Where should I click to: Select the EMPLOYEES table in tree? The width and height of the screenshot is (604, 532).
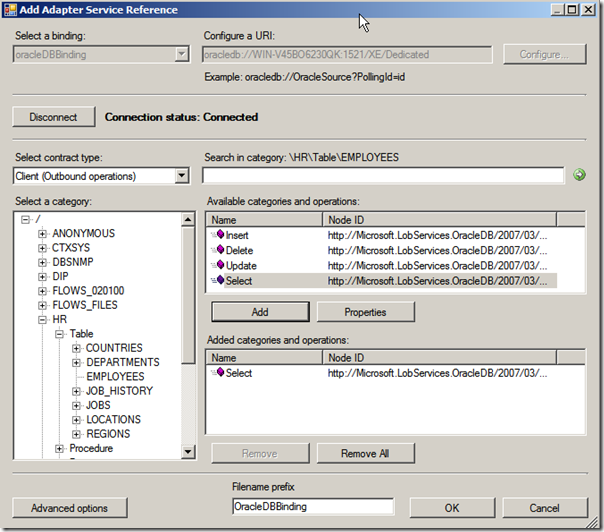click(x=114, y=377)
